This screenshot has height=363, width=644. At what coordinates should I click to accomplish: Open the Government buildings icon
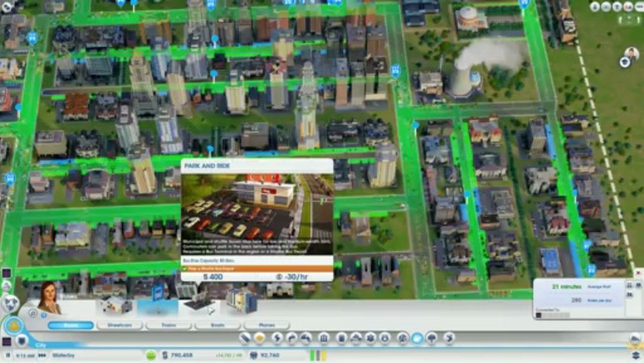point(324,338)
